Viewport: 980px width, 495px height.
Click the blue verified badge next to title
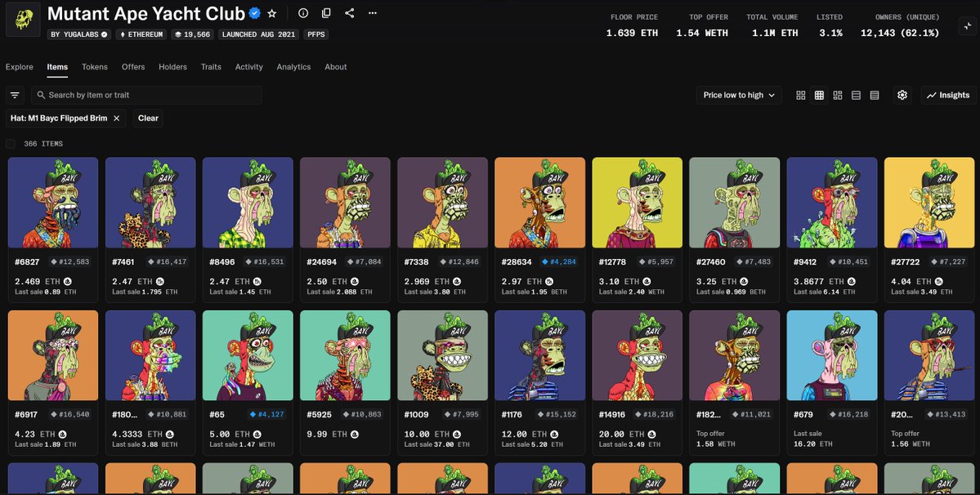pyautogui.click(x=254, y=13)
